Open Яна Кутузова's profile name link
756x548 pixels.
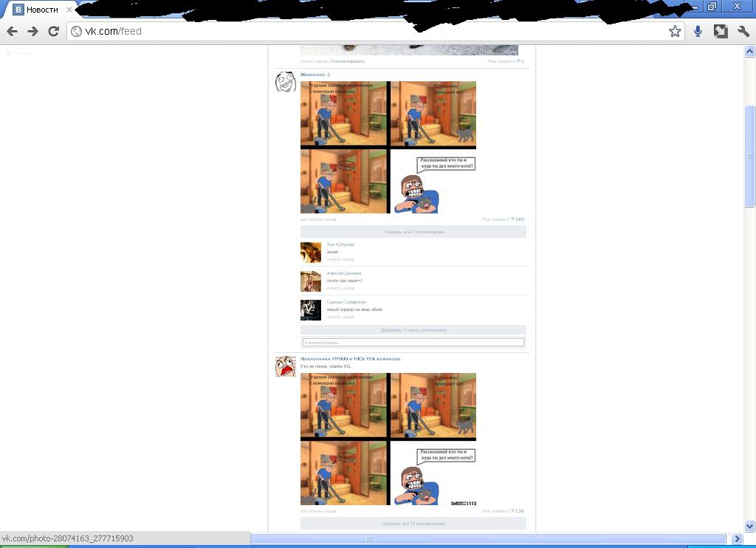[340, 244]
